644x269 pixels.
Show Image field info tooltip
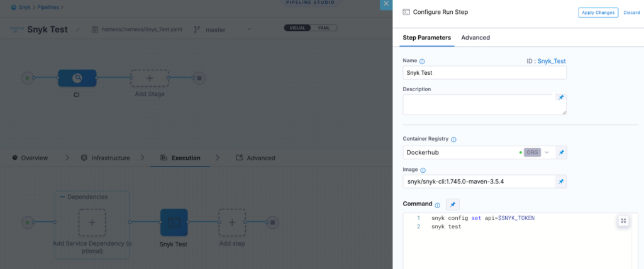tap(423, 170)
